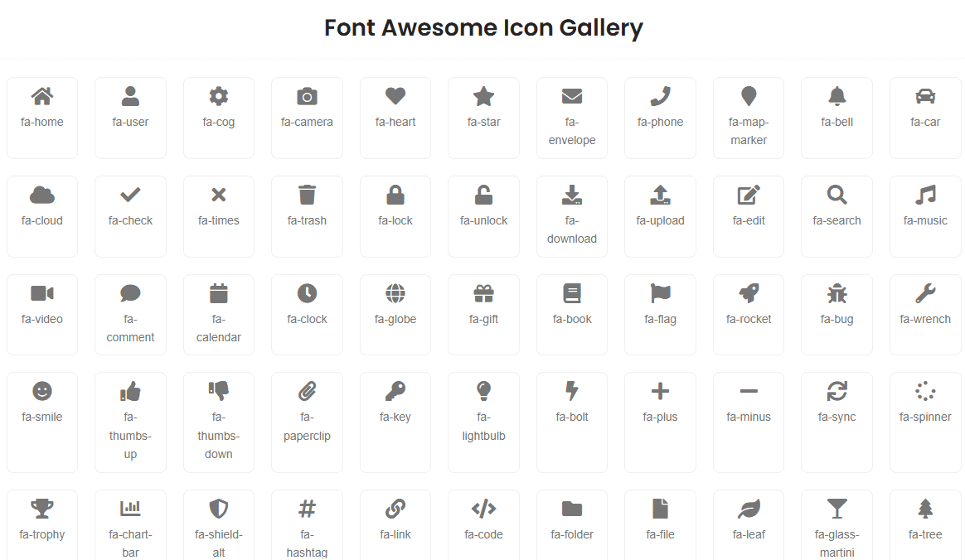The height and width of the screenshot is (560, 965).
Task: Click the fa-book icon
Action: pos(572,293)
